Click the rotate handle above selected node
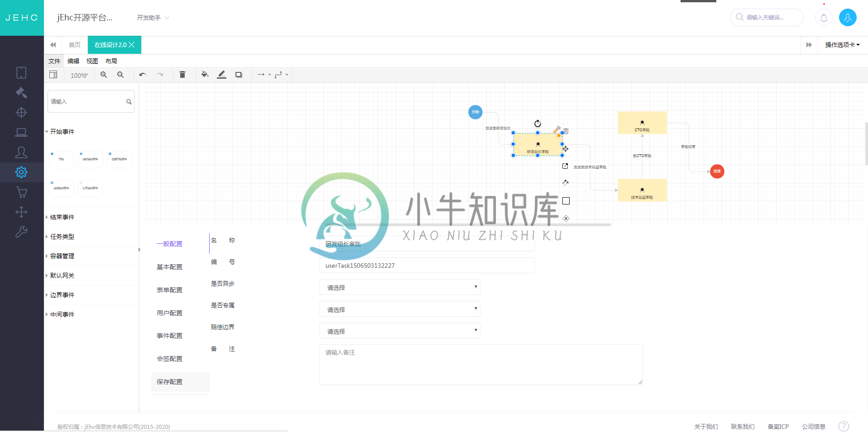868x432 pixels. (537, 123)
